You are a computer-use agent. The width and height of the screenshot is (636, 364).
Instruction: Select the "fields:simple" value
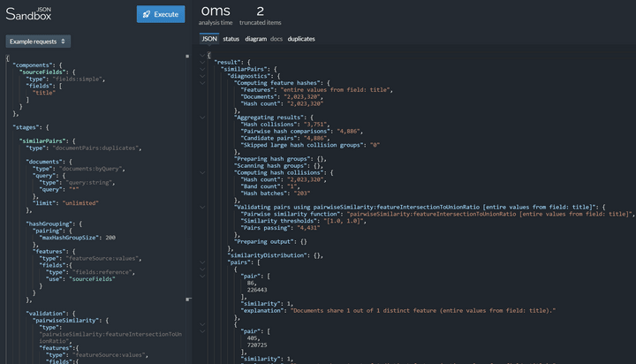click(77, 80)
